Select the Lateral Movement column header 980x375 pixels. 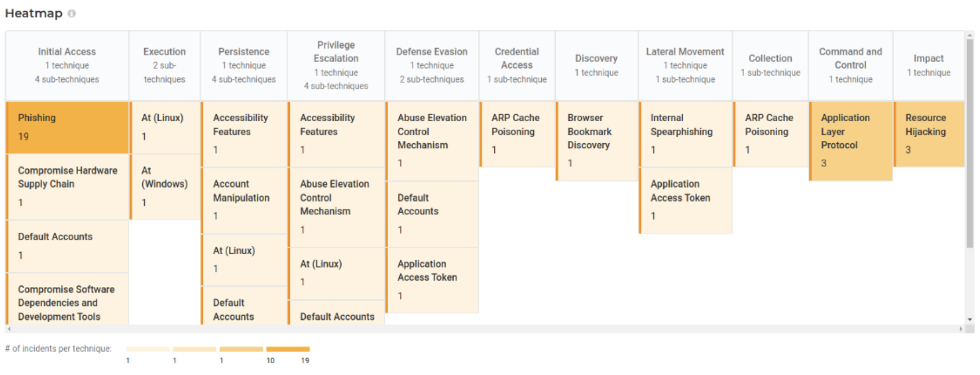685,65
